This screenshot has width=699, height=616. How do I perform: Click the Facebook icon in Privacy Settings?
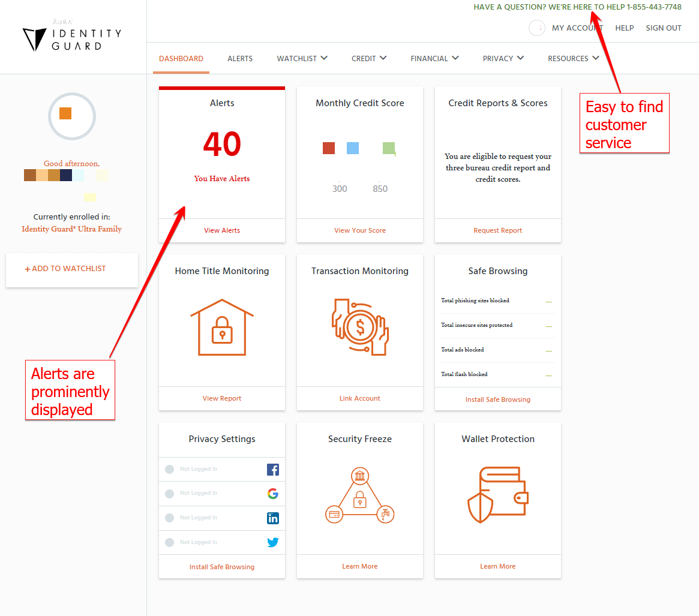(x=273, y=469)
